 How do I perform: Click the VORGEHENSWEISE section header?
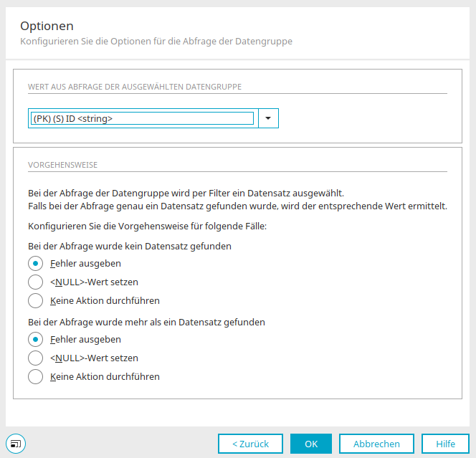[62, 165]
